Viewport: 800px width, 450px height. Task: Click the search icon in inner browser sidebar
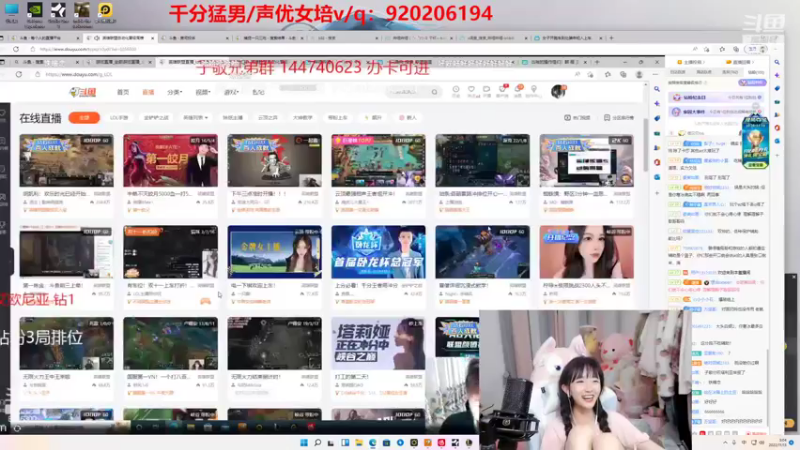(657, 89)
